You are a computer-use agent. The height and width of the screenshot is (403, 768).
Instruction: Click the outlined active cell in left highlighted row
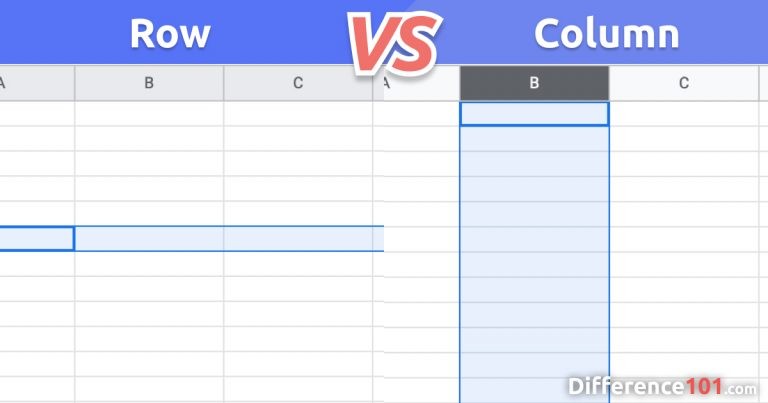36,239
